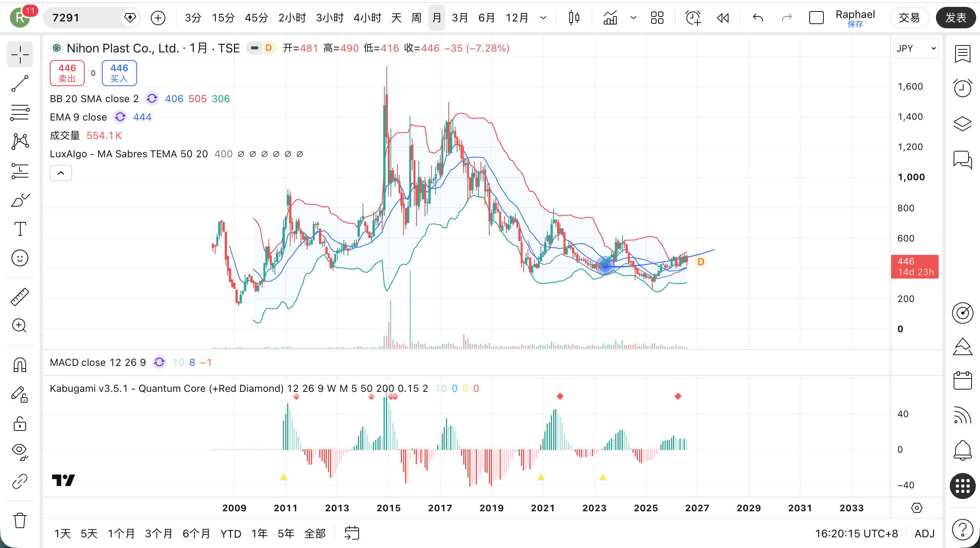
Task: Click the red 446 卖出 sell button
Action: (67, 73)
